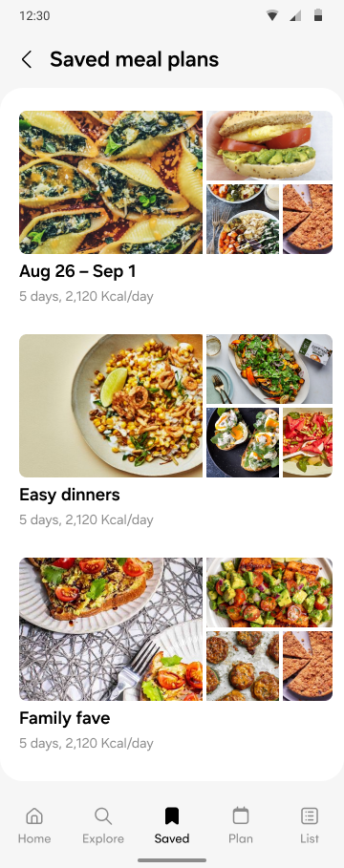This screenshot has height=868, width=344.
Task: Tap the battery status icon
Action: [318, 15]
